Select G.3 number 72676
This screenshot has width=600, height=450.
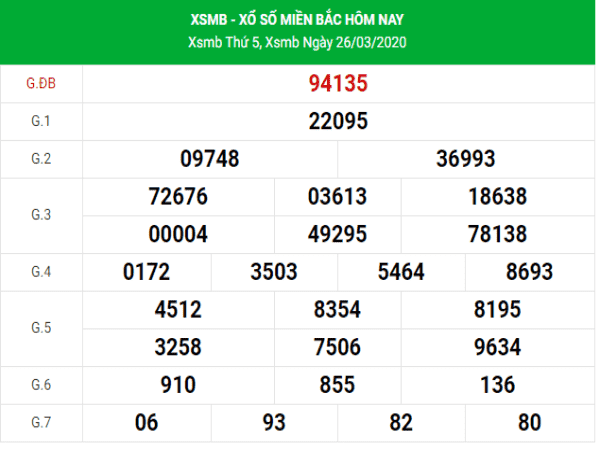pos(178,196)
